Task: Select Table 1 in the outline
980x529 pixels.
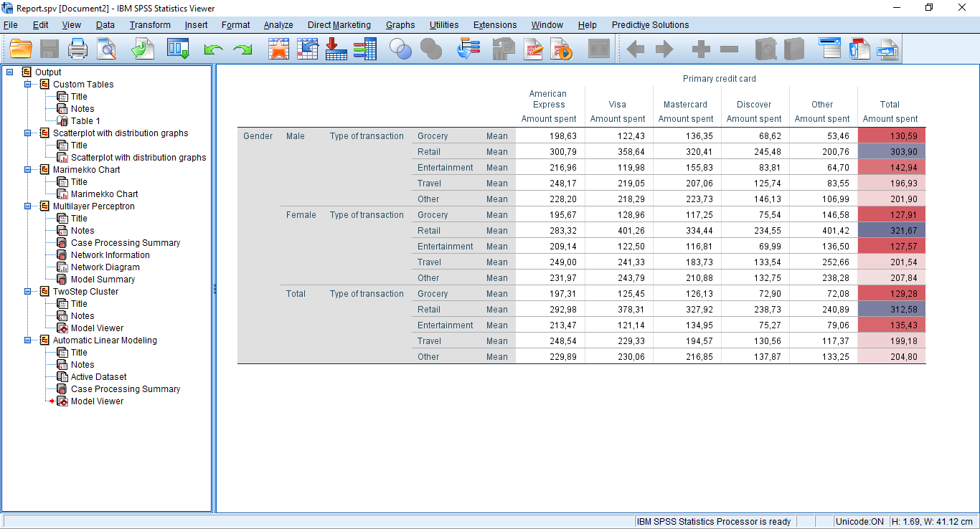Action: pyautogui.click(x=85, y=120)
